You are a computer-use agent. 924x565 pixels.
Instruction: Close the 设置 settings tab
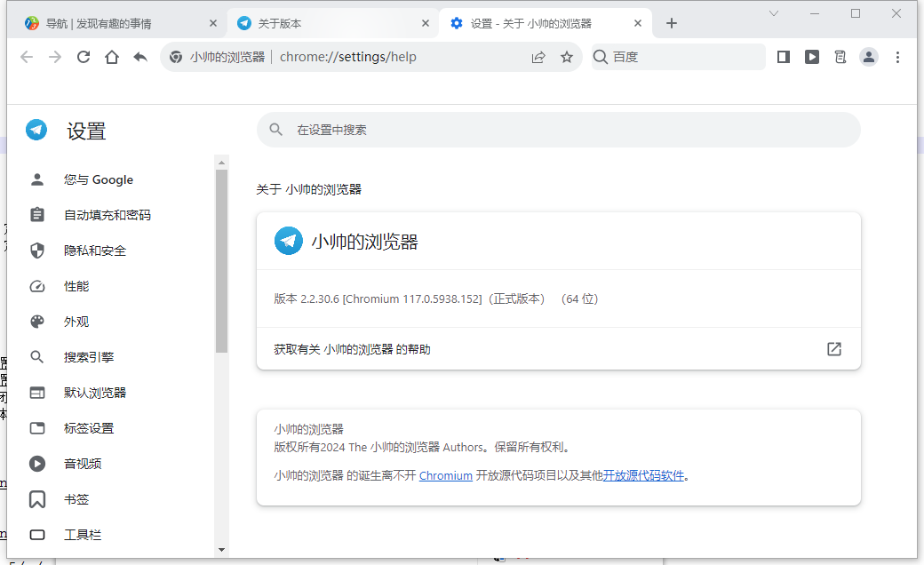pyautogui.click(x=638, y=24)
